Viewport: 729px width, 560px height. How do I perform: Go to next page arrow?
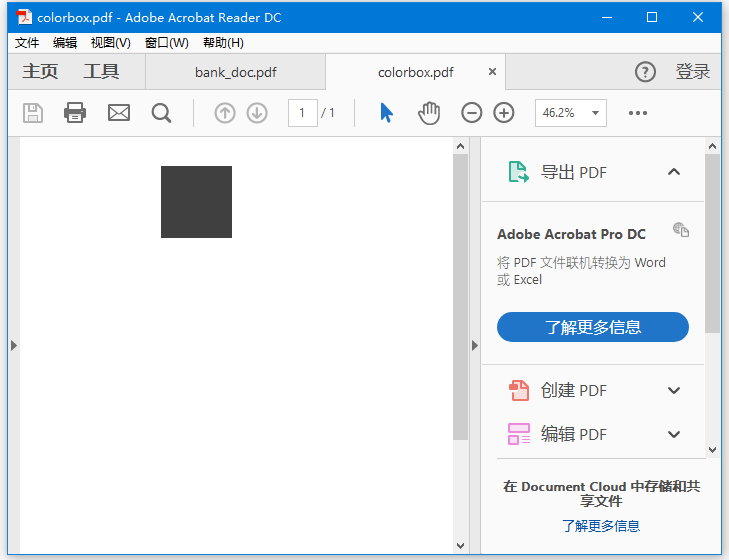click(257, 113)
